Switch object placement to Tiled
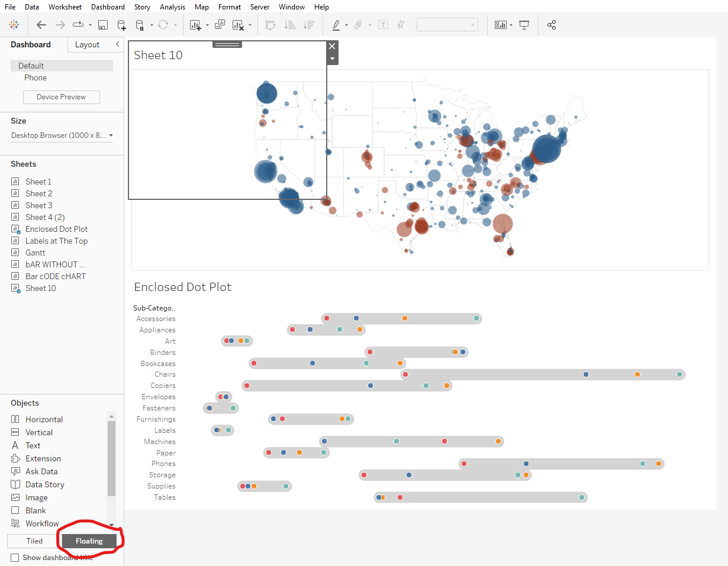Image resolution: width=728 pixels, height=566 pixels. click(x=34, y=541)
